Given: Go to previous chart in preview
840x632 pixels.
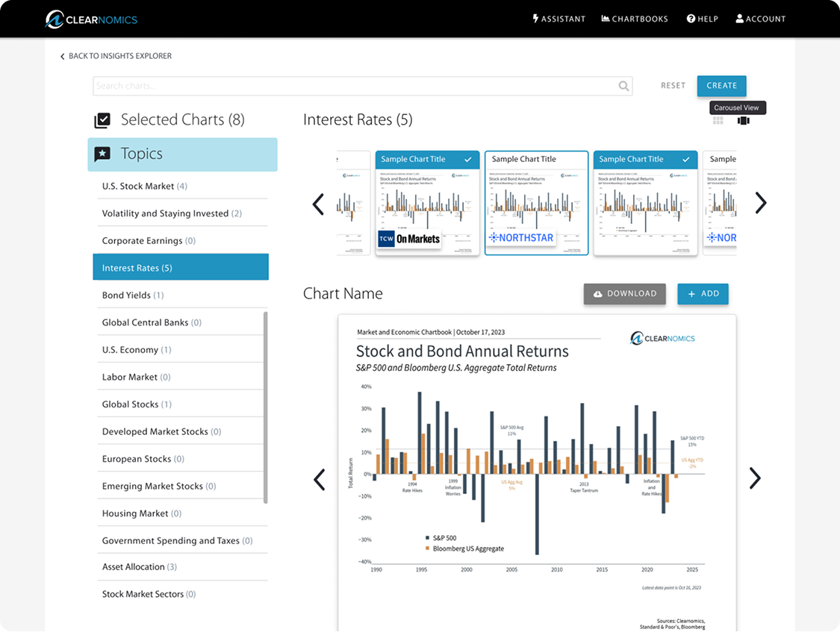Looking at the screenshot, I should pos(320,480).
